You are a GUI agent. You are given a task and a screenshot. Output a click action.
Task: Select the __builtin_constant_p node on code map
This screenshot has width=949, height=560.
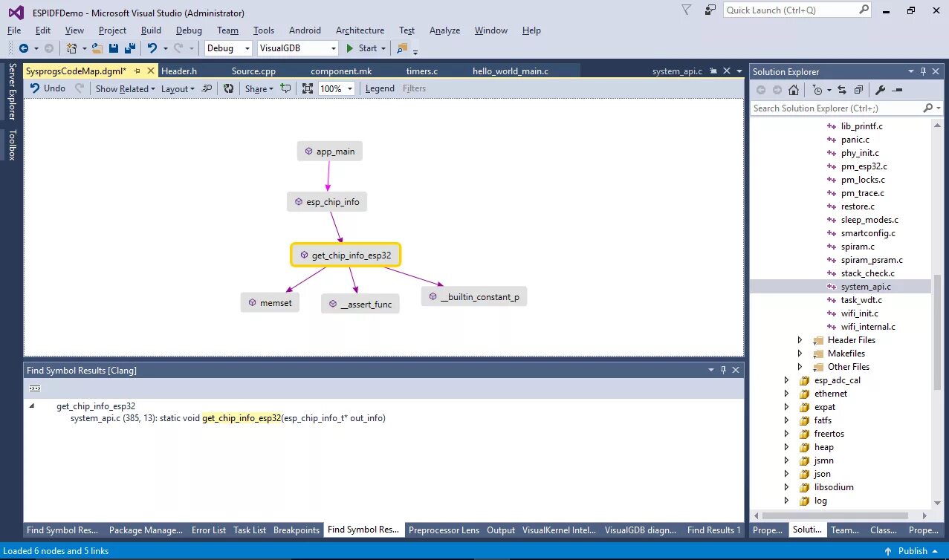click(x=474, y=296)
